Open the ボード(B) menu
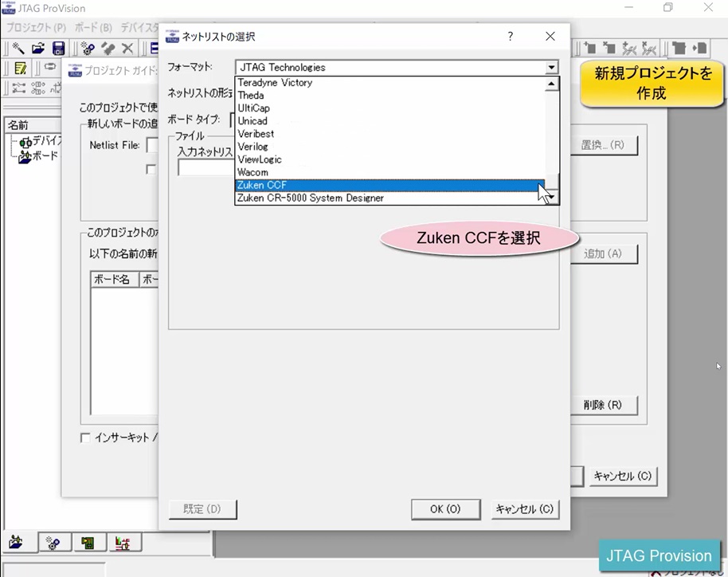The image size is (728, 577). (x=93, y=27)
